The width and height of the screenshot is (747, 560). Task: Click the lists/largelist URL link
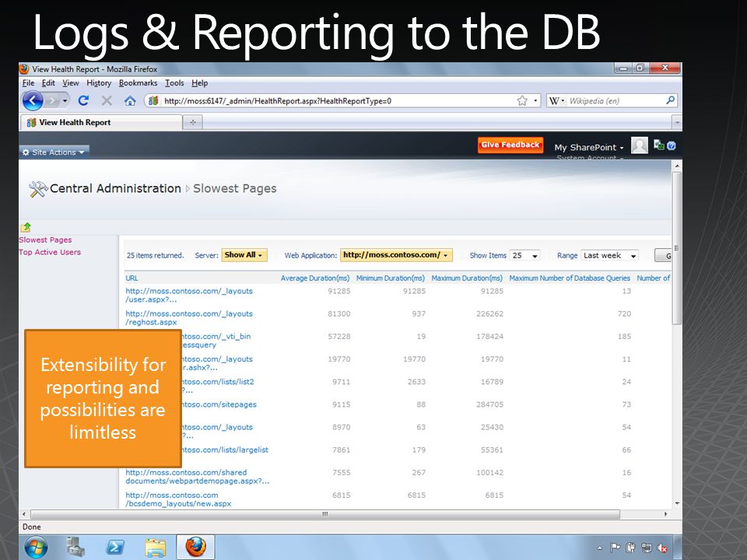225,450
